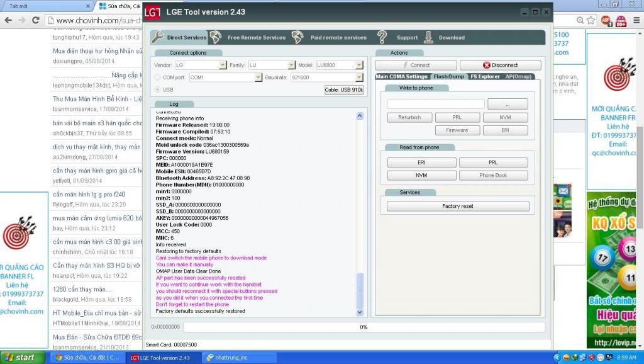Screen dimensions: 644x364
Task: Click the Connect button
Action: [416, 65]
